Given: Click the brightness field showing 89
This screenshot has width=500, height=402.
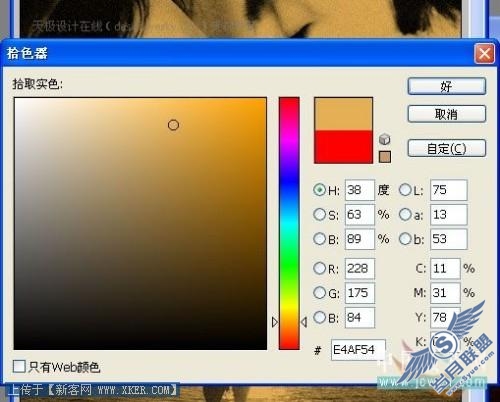Looking at the screenshot, I should click(x=360, y=239).
